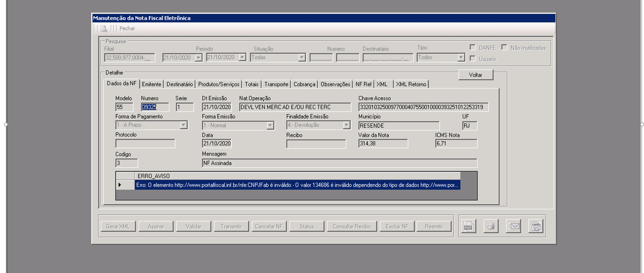Click the Filial input field

click(130, 58)
